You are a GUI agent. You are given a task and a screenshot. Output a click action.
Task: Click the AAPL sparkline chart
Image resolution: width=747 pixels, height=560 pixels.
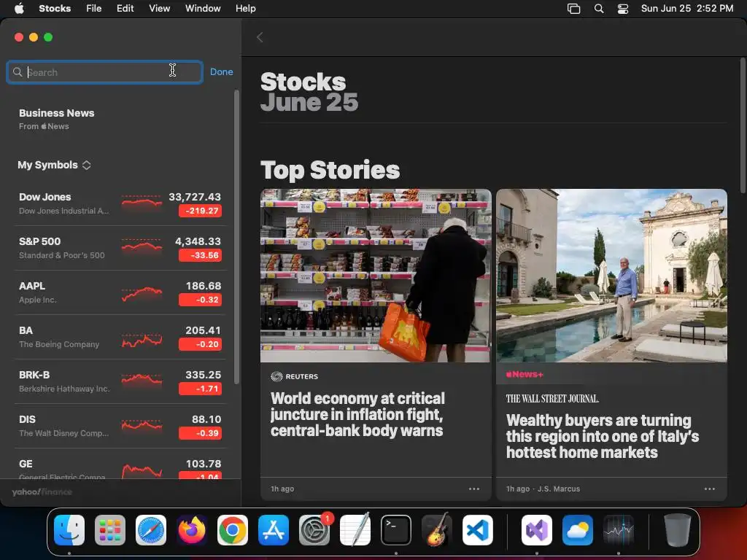pyautogui.click(x=142, y=294)
